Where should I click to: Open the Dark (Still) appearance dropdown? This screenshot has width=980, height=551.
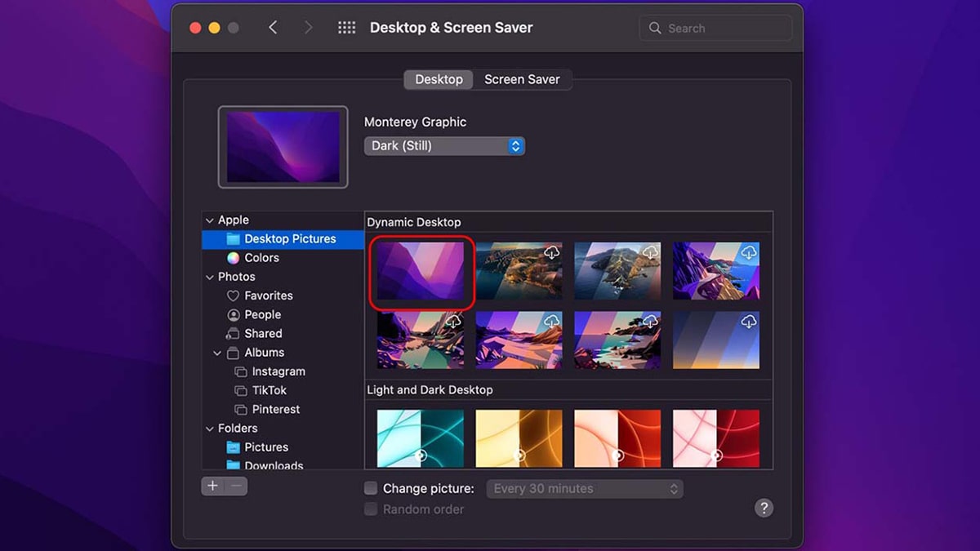tap(444, 146)
